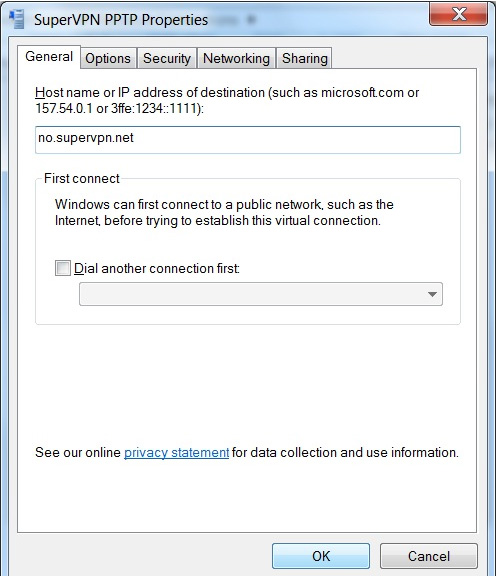The height and width of the screenshot is (576, 497).
Task: Click the 'Windows can first connect' description text
Action: pyautogui.click(x=224, y=212)
